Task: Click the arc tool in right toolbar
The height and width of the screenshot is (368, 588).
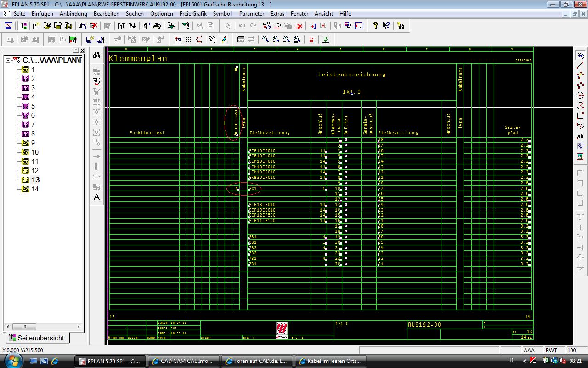Action: tap(580, 106)
